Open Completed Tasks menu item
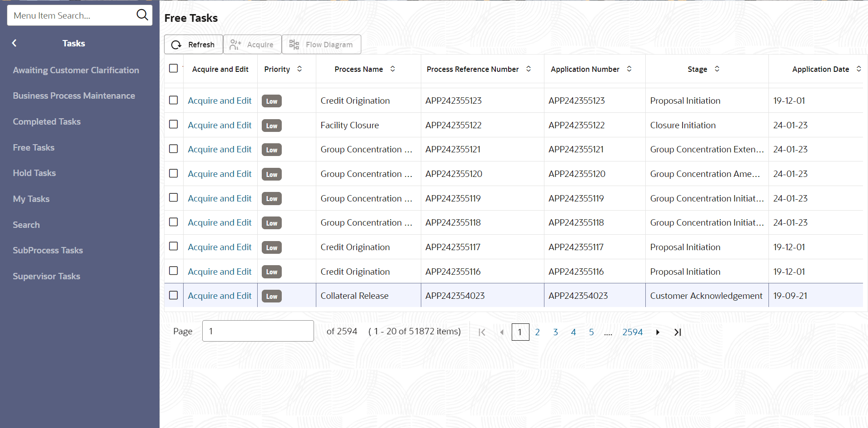 click(47, 121)
